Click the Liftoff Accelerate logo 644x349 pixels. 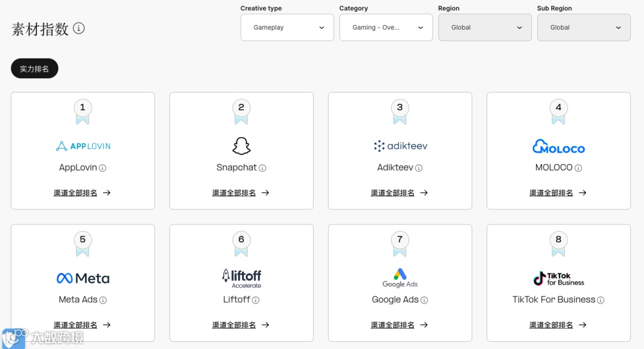pos(241,278)
